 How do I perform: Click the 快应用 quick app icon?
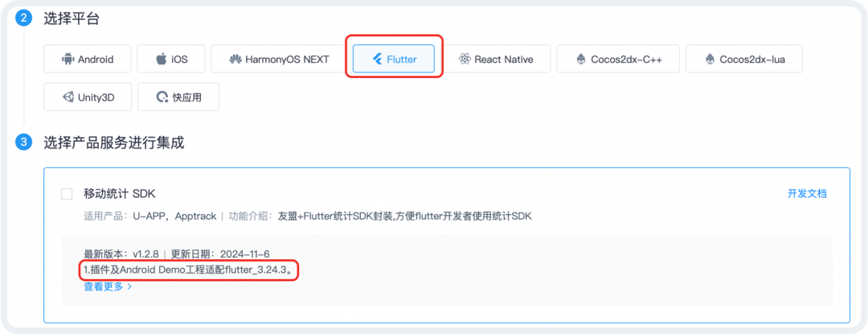tap(162, 97)
